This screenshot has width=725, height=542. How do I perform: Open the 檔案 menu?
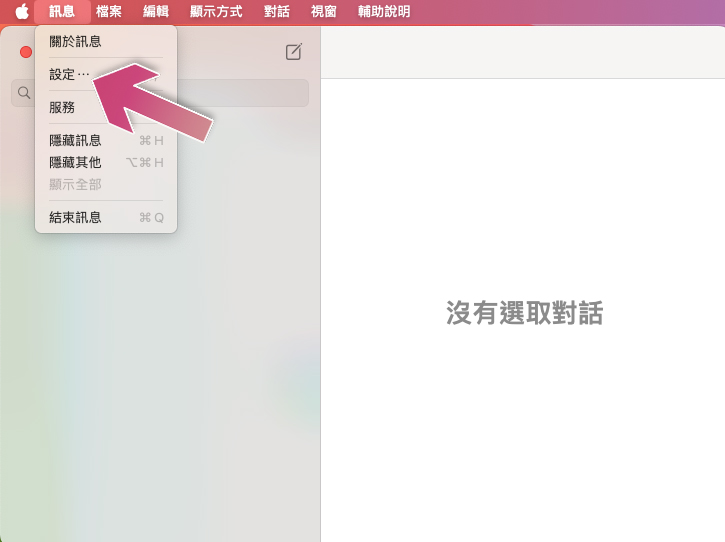click(109, 12)
